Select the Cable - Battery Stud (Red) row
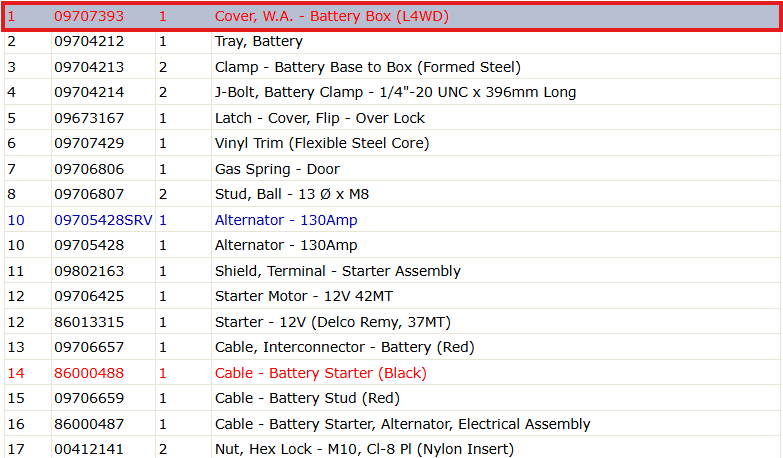The height and width of the screenshot is (458, 783). coord(392,398)
